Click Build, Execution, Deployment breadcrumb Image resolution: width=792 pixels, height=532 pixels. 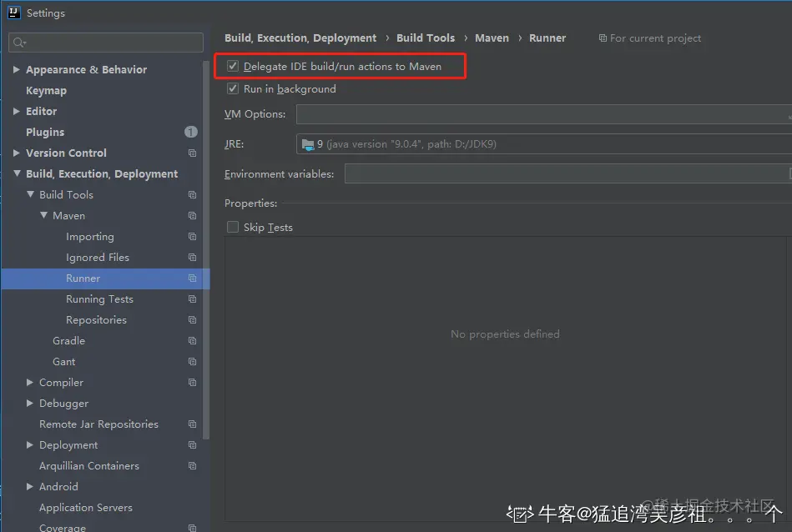tap(300, 38)
